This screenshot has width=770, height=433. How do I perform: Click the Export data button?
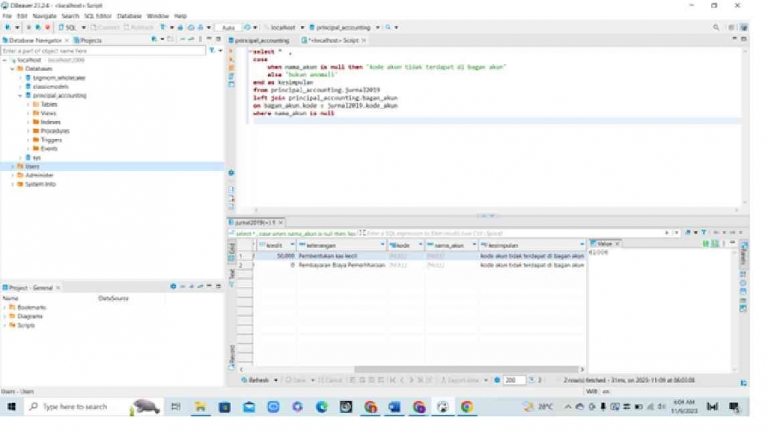[x=460, y=380]
